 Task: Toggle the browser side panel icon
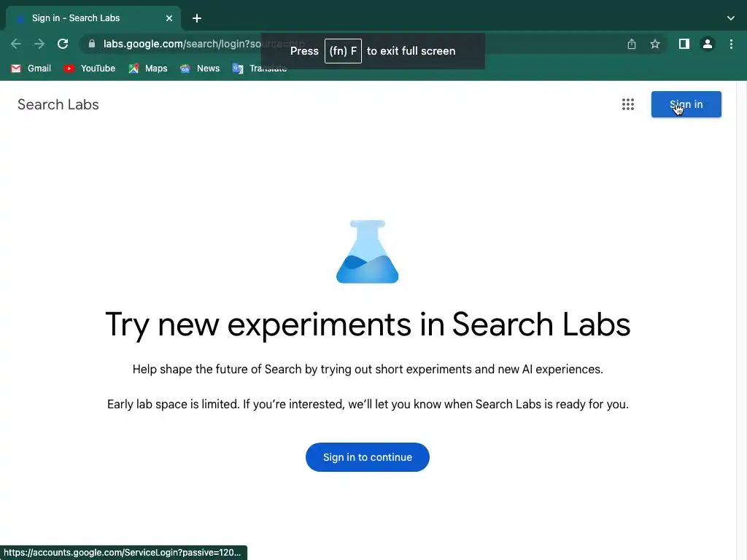(684, 44)
